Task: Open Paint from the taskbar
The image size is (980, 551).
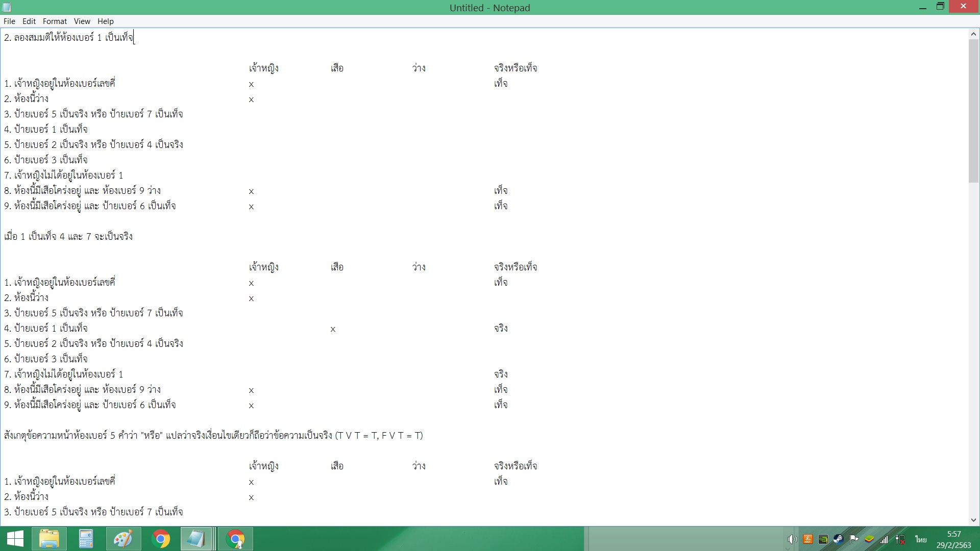Action: [123, 539]
